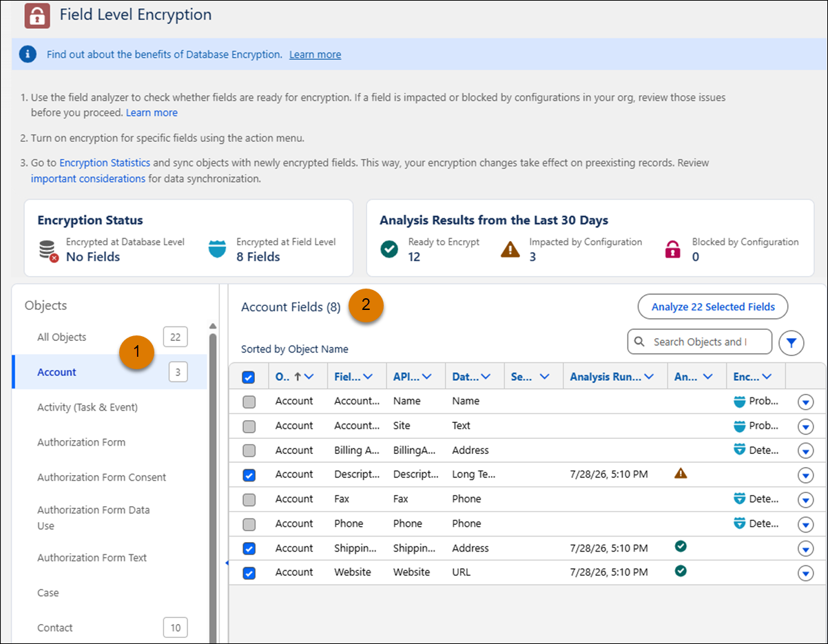Select All Objects in the Objects list
Screen dimensions: 828x644
tap(110, 337)
